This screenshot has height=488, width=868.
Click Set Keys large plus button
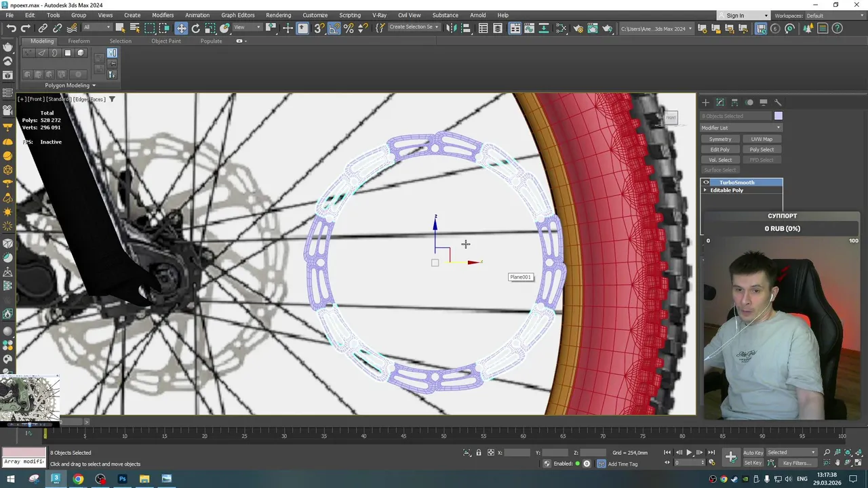731,456
